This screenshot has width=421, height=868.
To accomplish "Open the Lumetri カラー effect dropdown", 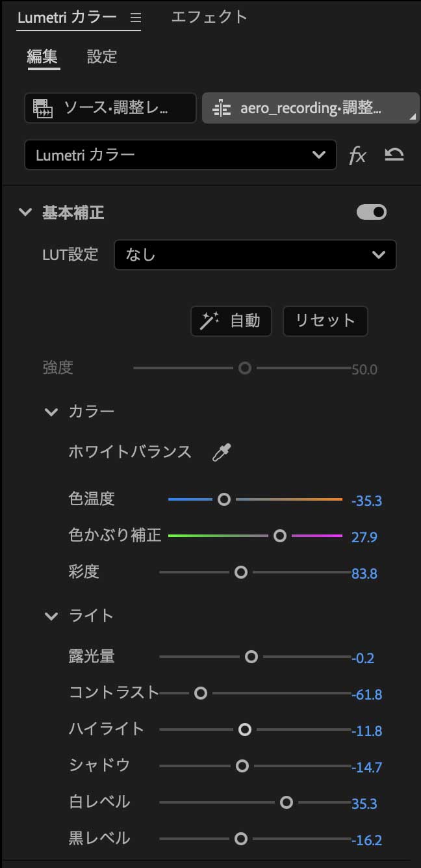I will (x=181, y=155).
